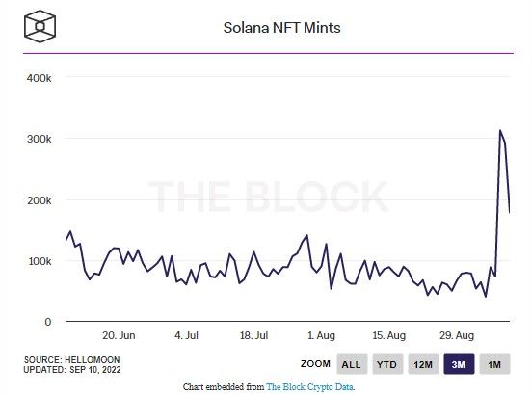Image resolution: width=532 pixels, height=395 pixels.
Task: Choose the 1M zoom option
Action: coord(494,364)
